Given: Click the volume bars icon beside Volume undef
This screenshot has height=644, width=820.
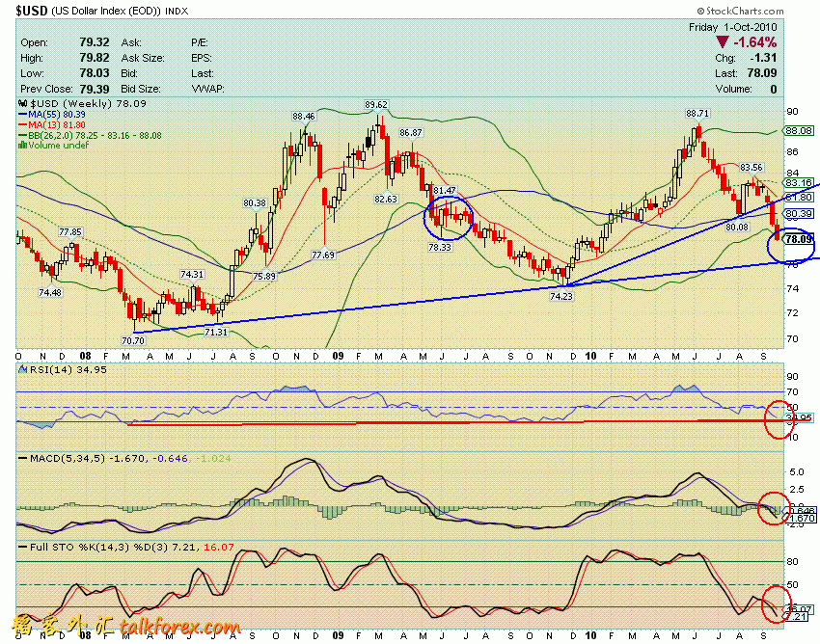Looking at the screenshot, I should [22, 145].
